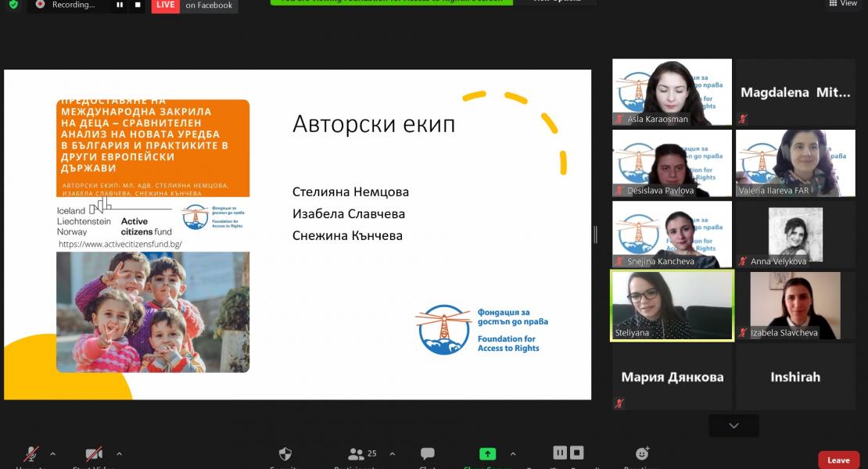Click the LIVE on Facebook indicator
The height and width of the screenshot is (469, 868).
[x=195, y=5]
